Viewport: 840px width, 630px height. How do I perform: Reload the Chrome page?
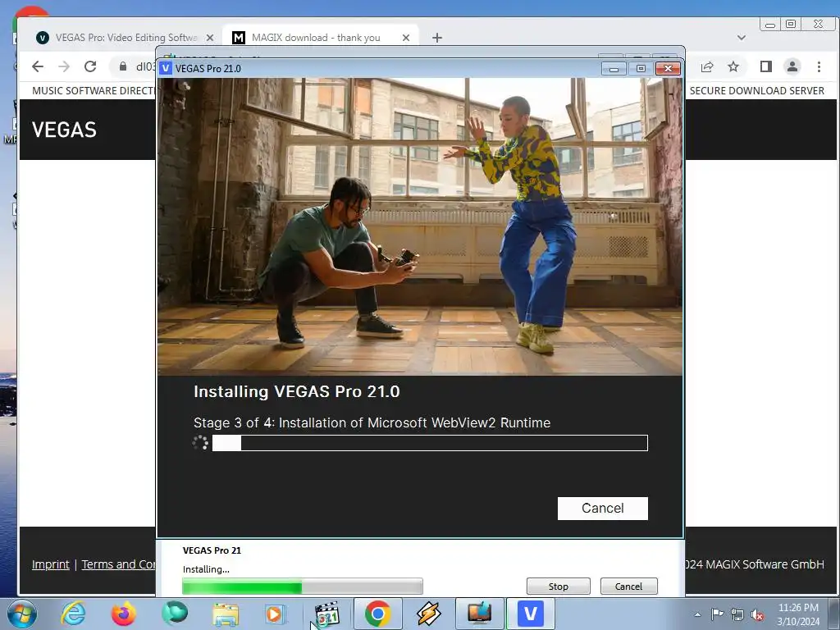point(90,66)
